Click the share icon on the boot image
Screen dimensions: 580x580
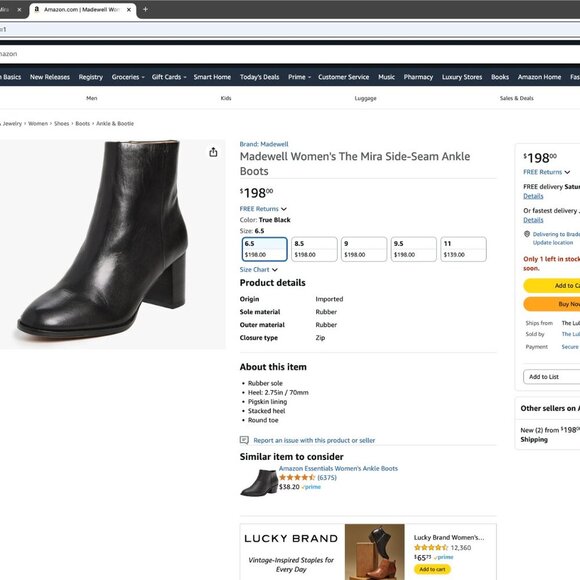(x=213, y=152)
